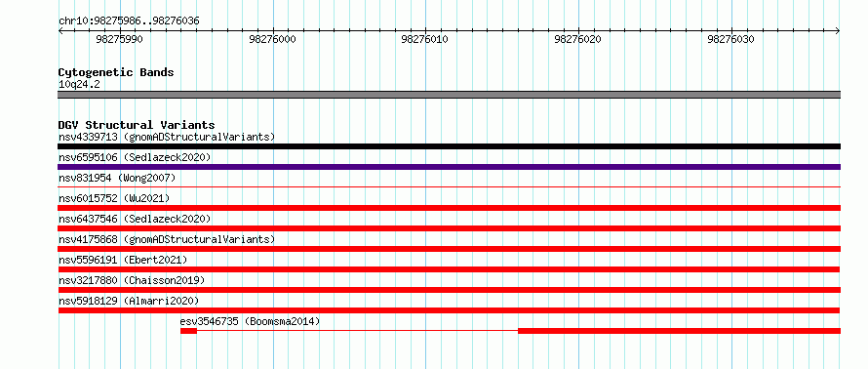Click the chr10:98275986..98276036 region label
This screenshot has width=868, height=369.
[129, 21]
